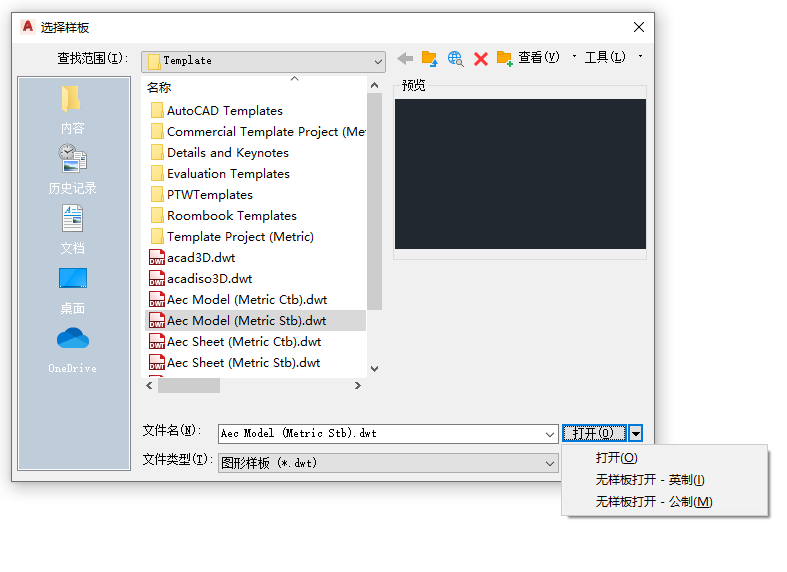Select Roombook Templates folder
Screen dimensions: 787x572
[224, 216]
